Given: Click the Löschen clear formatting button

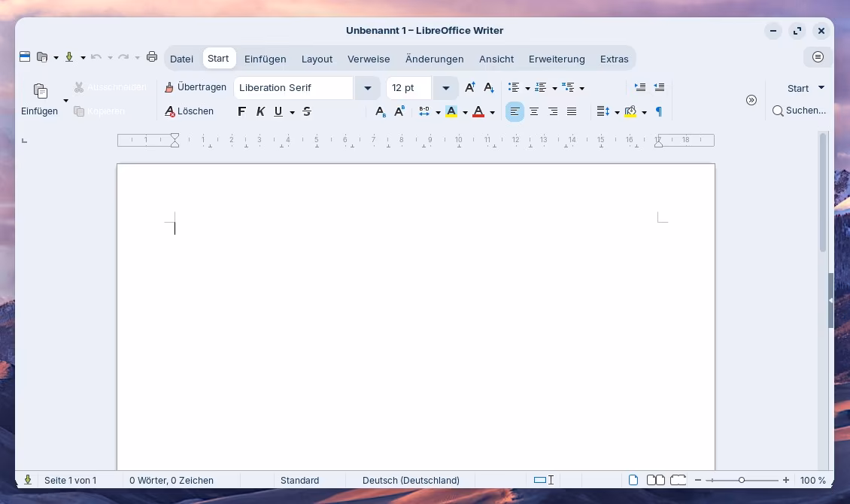Looking at the screenshot, I should [x=190, y=111].
